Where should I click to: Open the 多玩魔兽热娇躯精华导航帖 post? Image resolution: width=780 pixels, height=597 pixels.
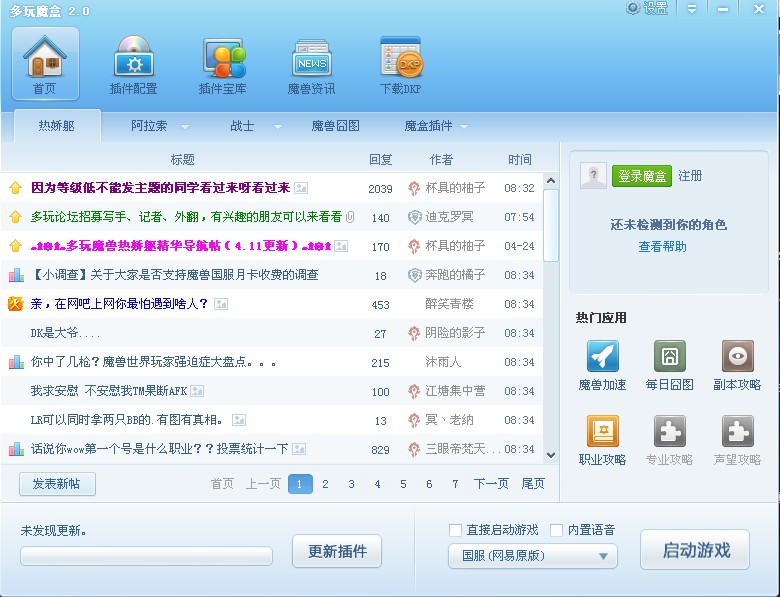pos(181,246)
